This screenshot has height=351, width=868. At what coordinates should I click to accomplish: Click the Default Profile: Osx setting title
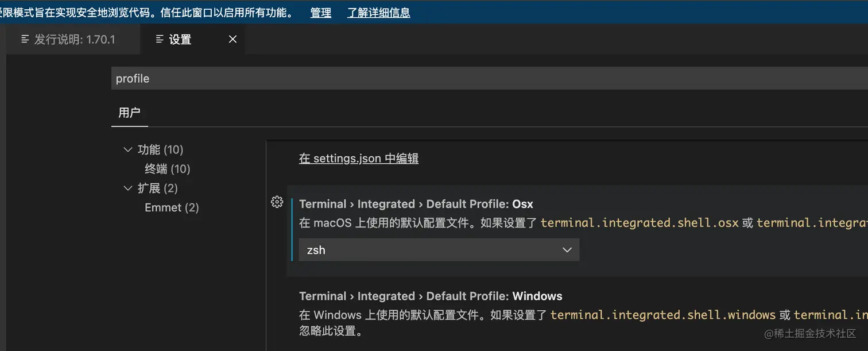(x=416, y=204)
